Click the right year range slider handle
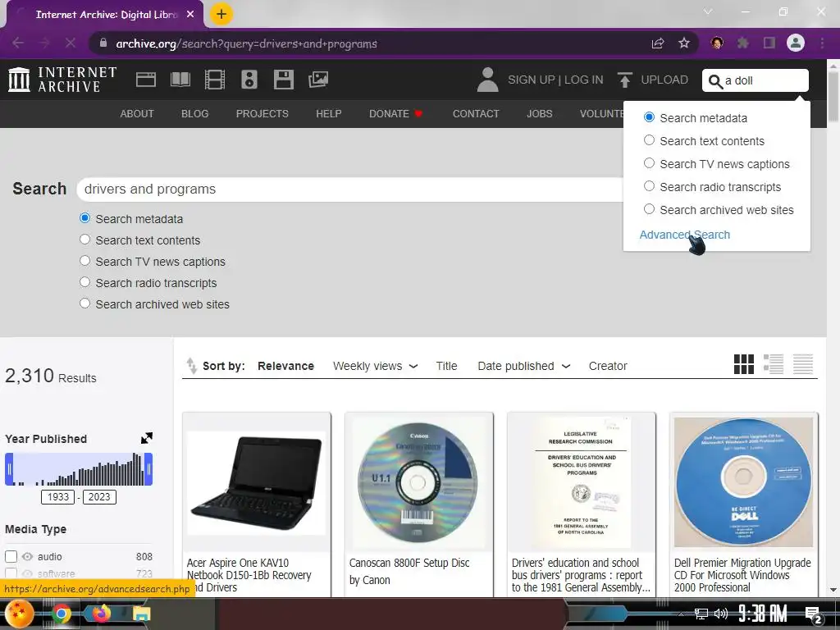Screen dimensions: 840x630 (148, 469)
